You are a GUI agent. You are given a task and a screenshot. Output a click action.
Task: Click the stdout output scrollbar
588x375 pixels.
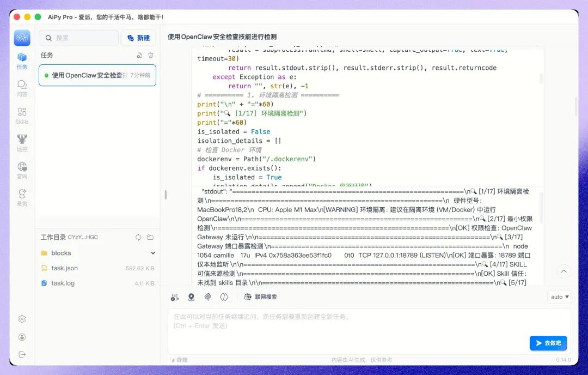pyautogui.click(x=541, y=209)
